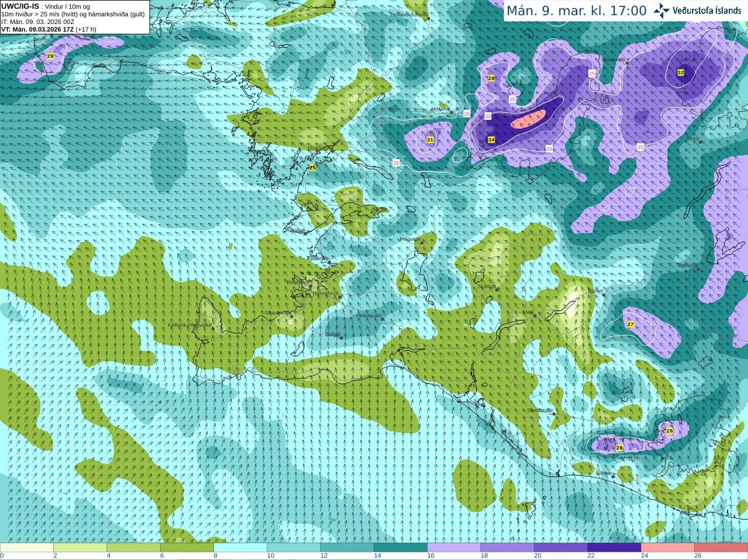
Task: Click the VT: Mán. 09.03.2026 17Z line
Action: point(49,29)
